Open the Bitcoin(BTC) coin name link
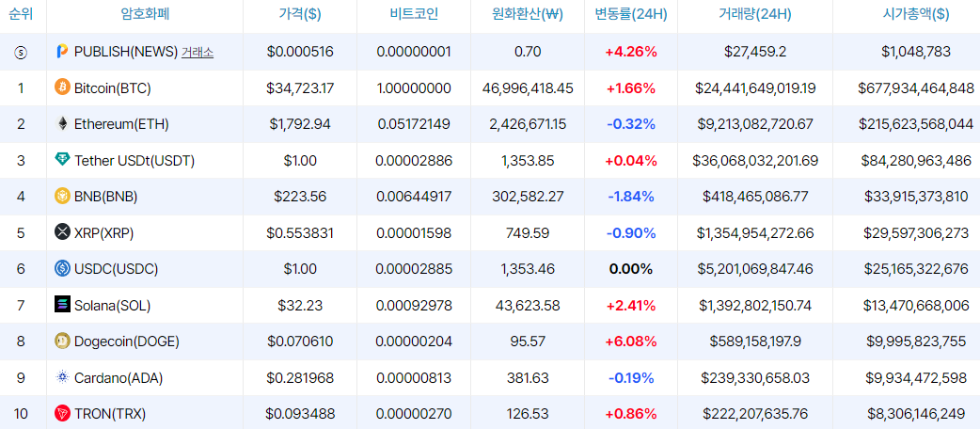The width and height of the screenshot is (980, 429). pyautogui.click(x=112, y=88)
